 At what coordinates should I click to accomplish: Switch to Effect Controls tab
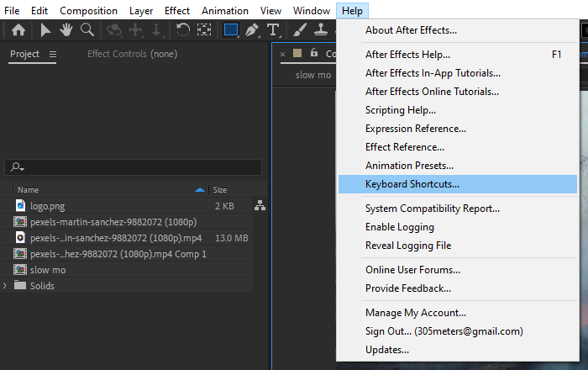(x=132, y=54)
